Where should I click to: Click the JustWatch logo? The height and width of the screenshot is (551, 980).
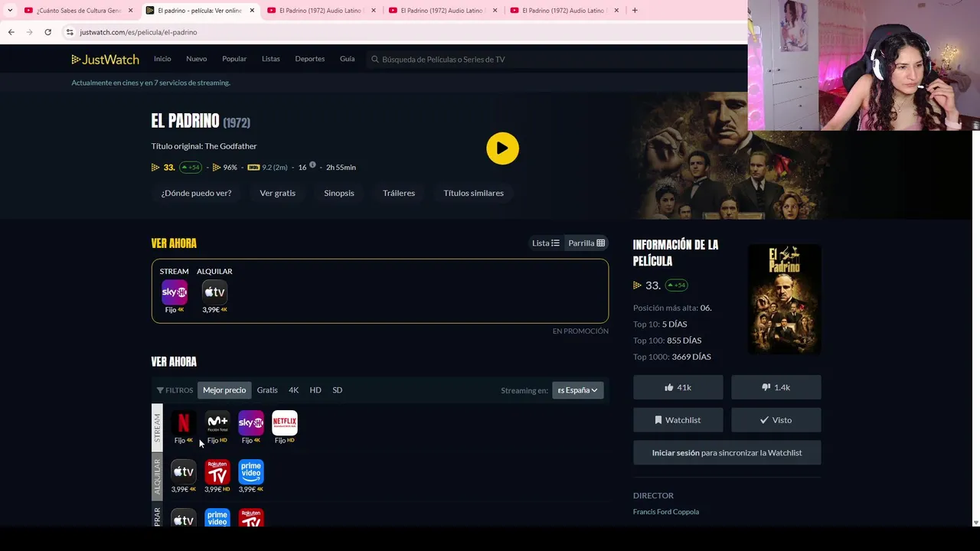coord(105,59)
